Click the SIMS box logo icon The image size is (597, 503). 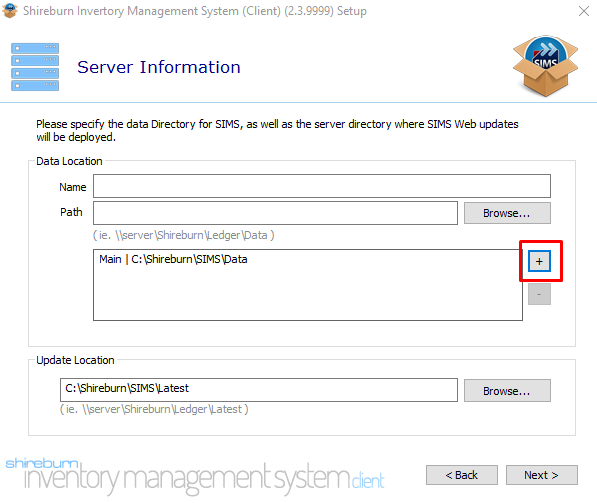(545, 65)
